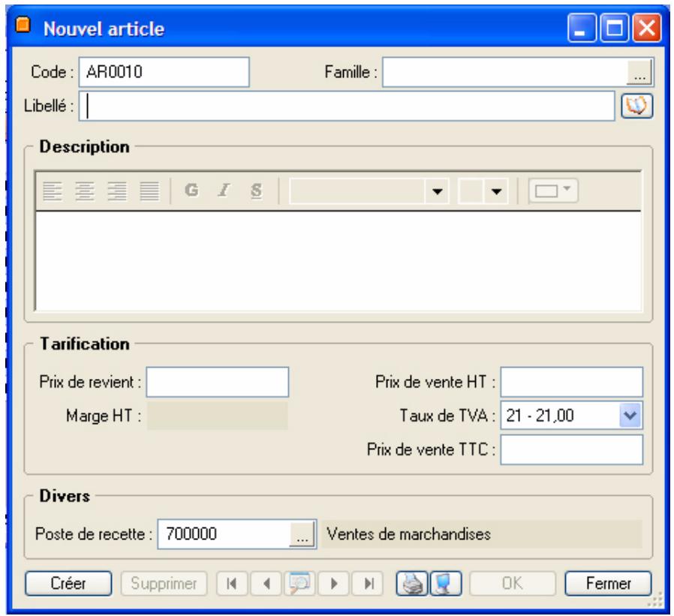Click inside the Description text area
674x616 pixels.
[x=339, y=261]
